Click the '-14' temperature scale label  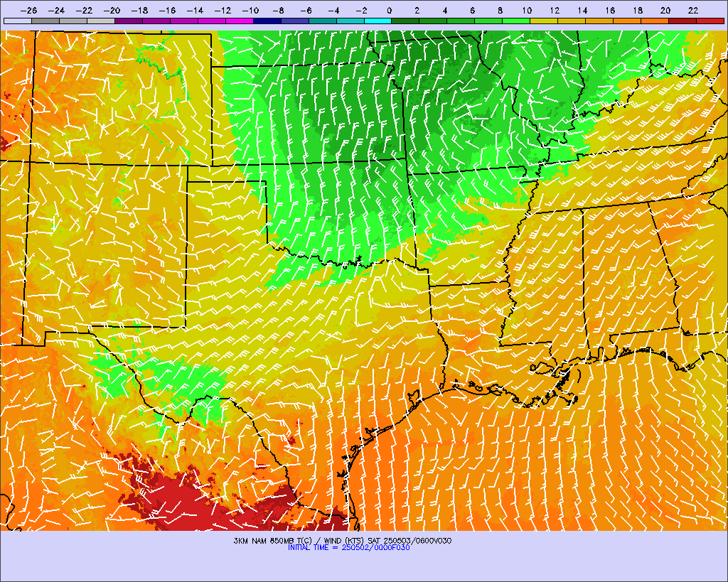coord(195,10)
